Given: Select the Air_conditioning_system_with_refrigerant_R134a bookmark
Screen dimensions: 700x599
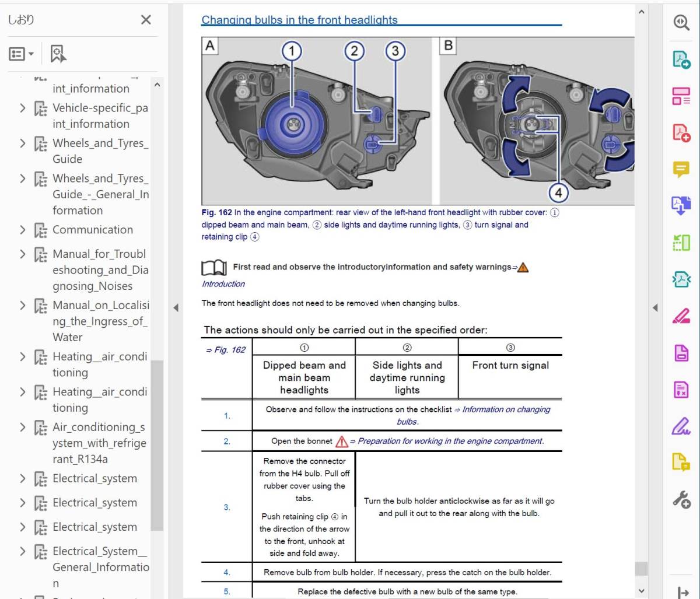Looking at the screenshot, I should pos(100,443).
